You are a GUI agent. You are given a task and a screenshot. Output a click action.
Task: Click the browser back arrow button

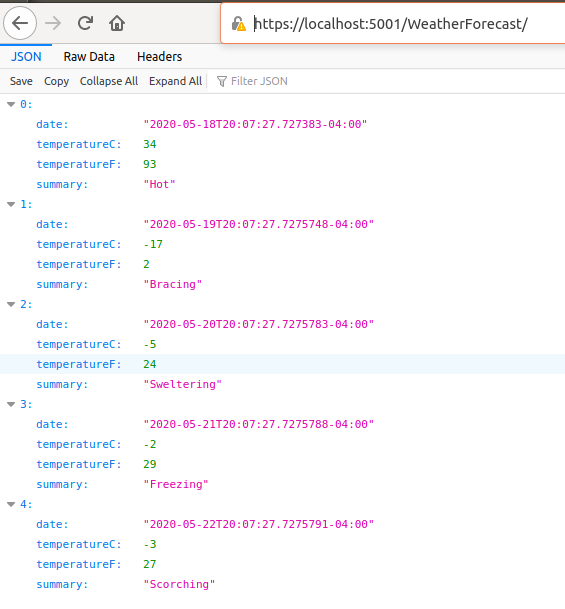pyautogui.click(x=20, y=23)
